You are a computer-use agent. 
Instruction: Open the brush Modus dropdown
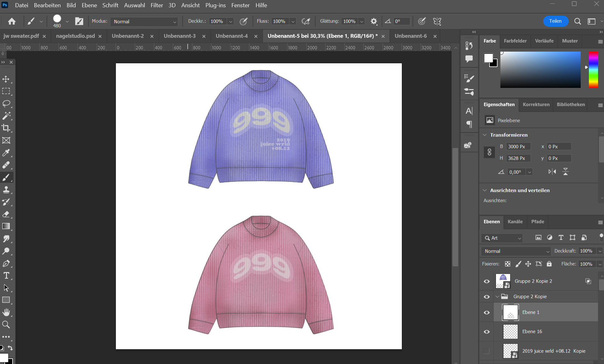[144, 21]
